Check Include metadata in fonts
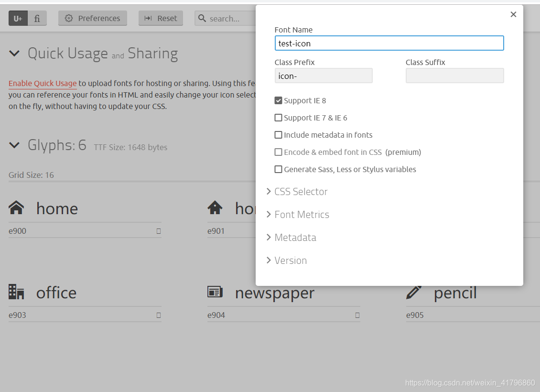Image resolution: width=540 pixels, height=392 pixels. (278, 135)
